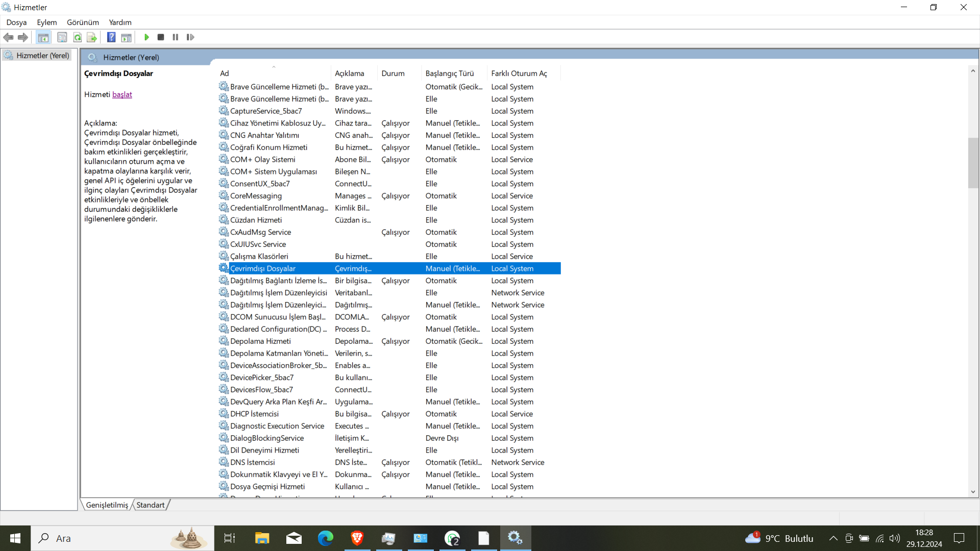Click the başlat link to start service
The height and width of the screenshot is (551, 980).
click(x=122, y=94)
